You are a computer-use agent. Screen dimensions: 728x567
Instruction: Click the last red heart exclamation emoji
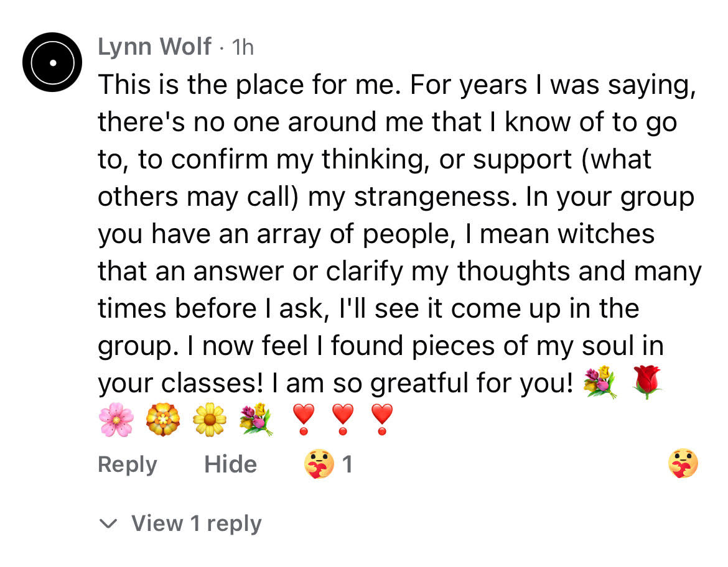pyautogui.click(x=381, y=419)
